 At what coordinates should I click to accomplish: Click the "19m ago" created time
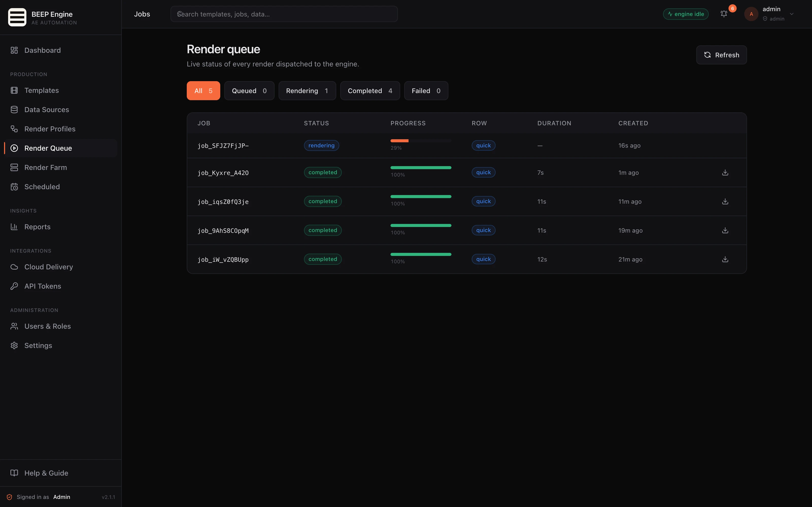[630, 230]
